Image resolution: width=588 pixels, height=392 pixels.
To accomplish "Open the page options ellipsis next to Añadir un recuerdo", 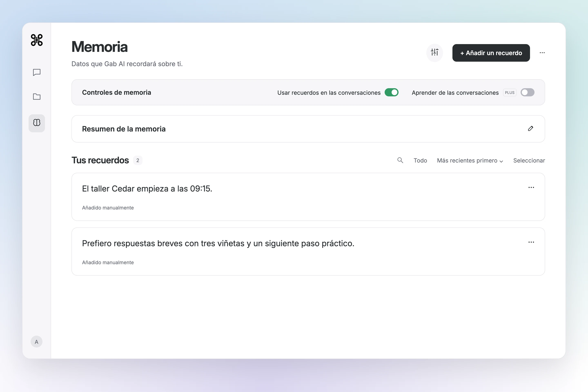I will click(542, 53).
